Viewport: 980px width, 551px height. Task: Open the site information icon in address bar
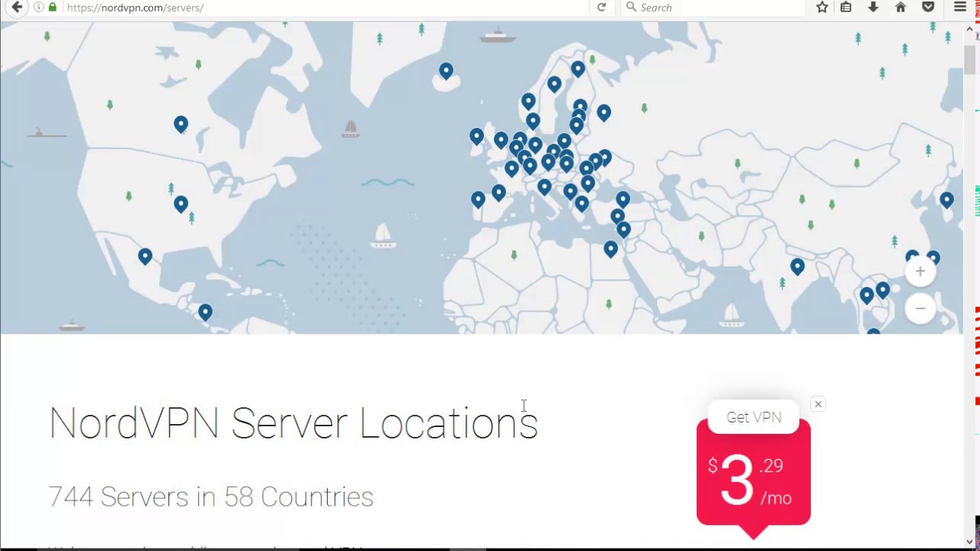(38, 7)
